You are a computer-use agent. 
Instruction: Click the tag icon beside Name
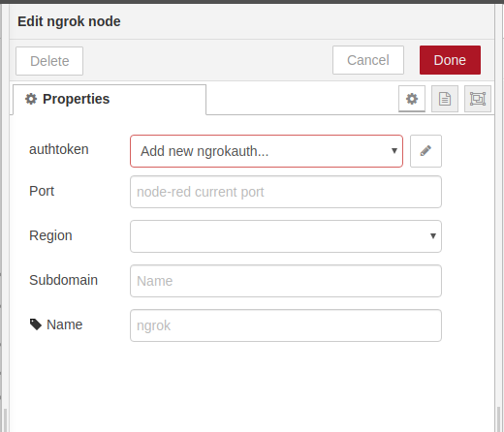click(36, 324)
